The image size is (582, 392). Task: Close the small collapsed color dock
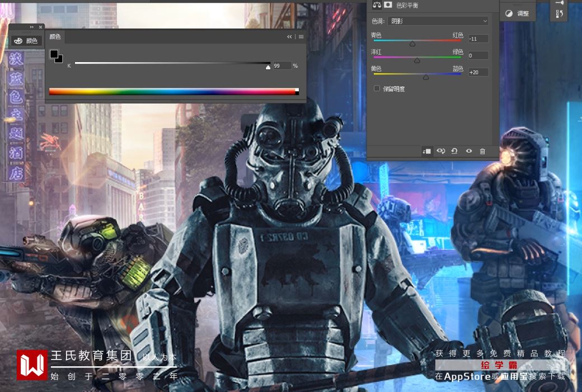40,27
